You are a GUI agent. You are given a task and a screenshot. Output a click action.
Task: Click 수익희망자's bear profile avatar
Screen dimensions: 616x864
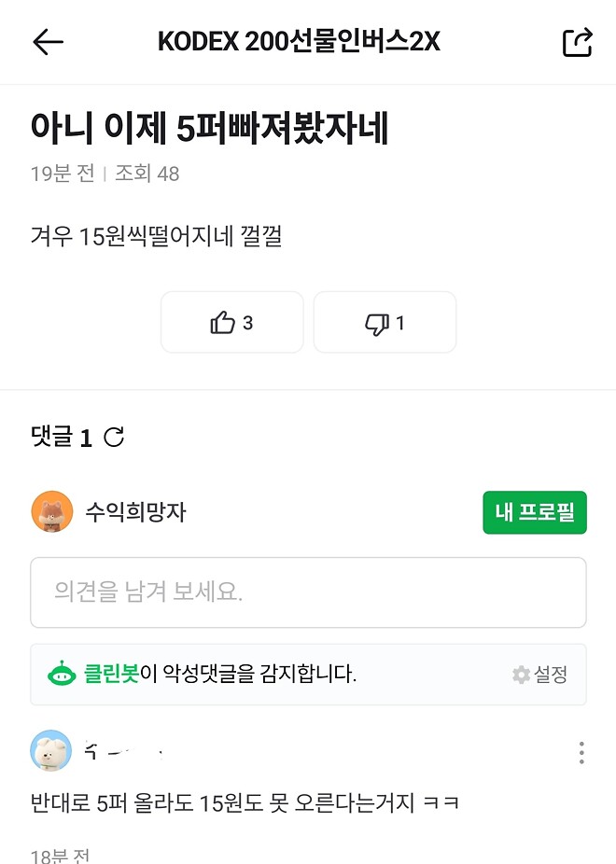[53, 512]
